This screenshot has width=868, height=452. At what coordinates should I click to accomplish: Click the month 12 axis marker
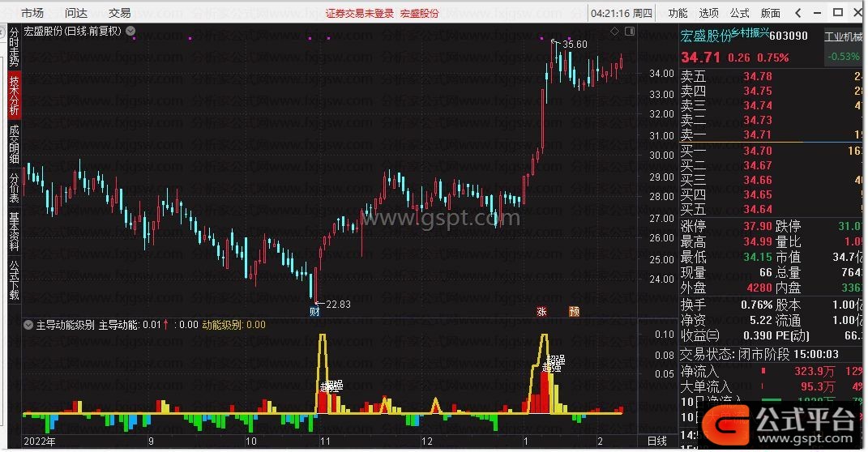tap(427, 441)
